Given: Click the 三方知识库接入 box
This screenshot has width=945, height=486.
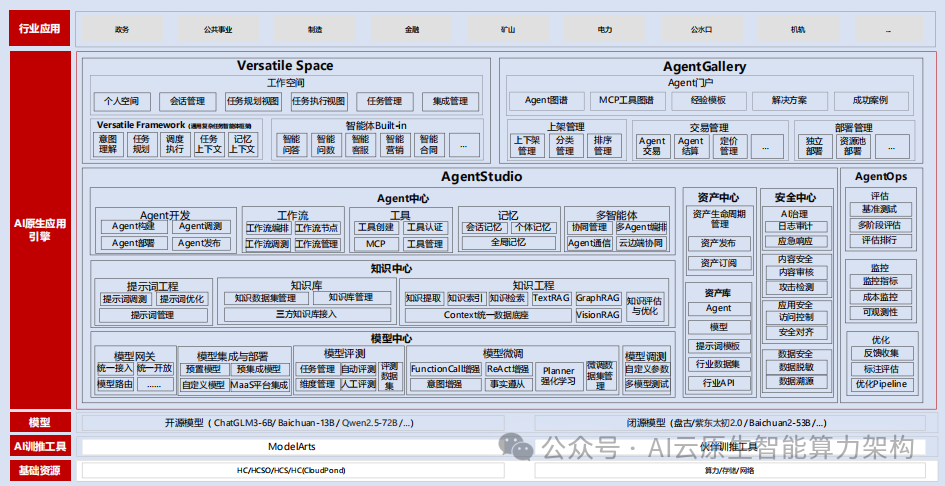Looking at the screenshot, I should tap(307, 314).
